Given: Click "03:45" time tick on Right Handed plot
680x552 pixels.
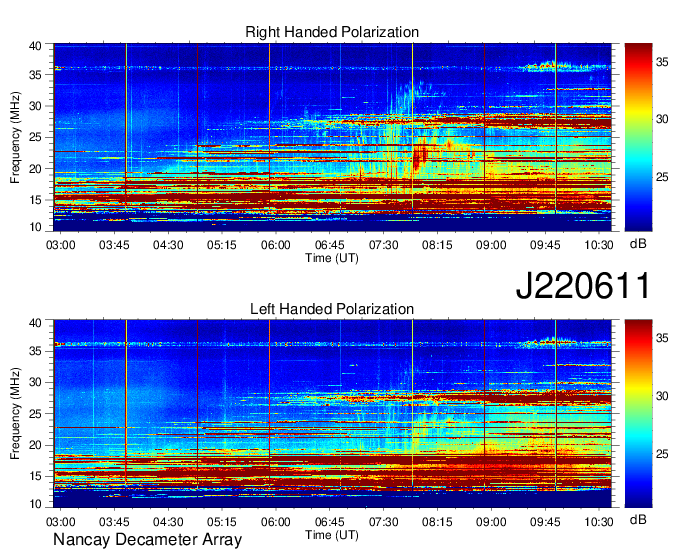Looking at the screenshot, I should click(114, 245).
